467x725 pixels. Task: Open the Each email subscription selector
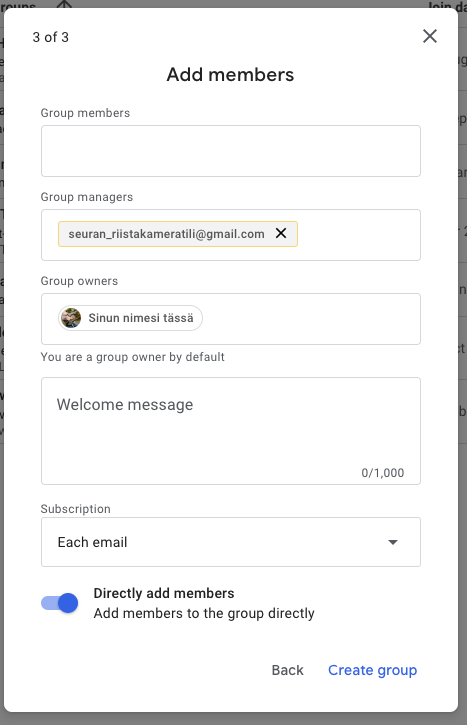(231, 542)
